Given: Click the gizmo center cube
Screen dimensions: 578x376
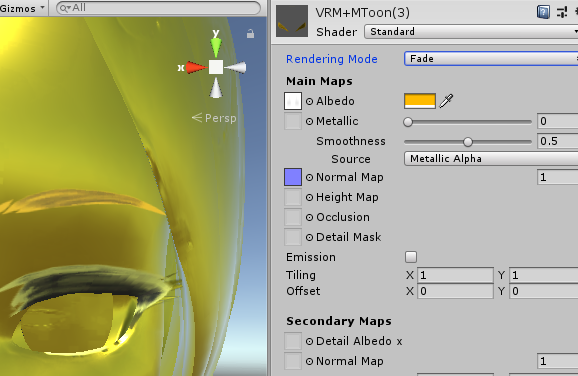Looking at the screenshot, I should (216, 67).
